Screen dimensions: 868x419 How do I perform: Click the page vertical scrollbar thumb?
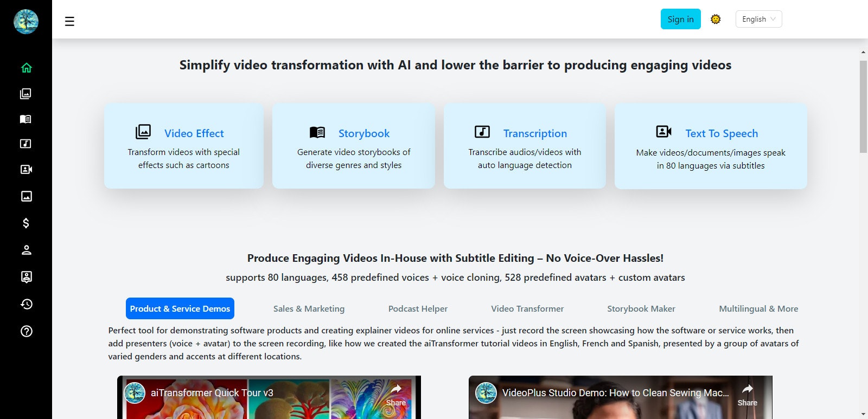(863, 106)
